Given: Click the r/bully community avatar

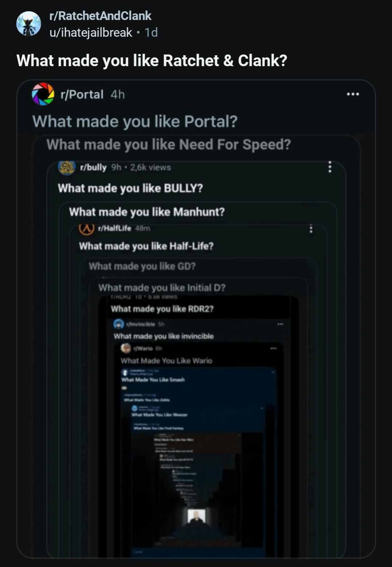Looking at the screenshot, I should coord(67,167).
